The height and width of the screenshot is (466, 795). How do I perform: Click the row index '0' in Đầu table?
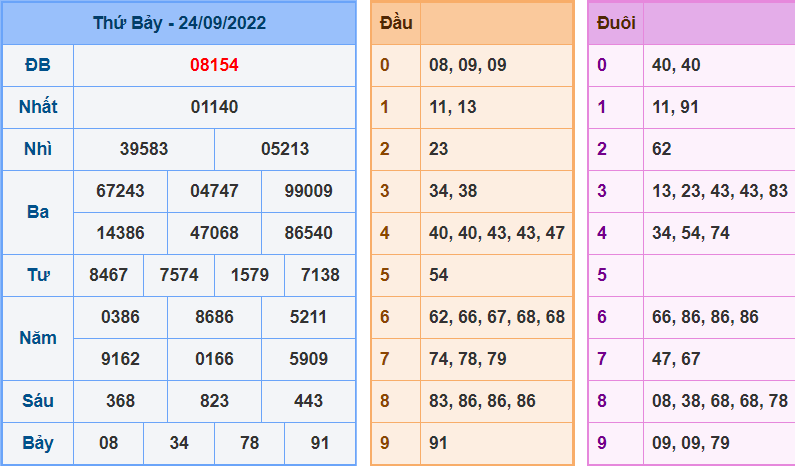[x=385, y=65]
